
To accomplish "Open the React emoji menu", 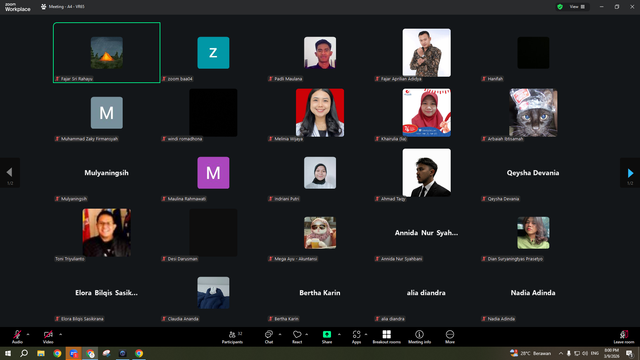I will [x=297, y=337].
